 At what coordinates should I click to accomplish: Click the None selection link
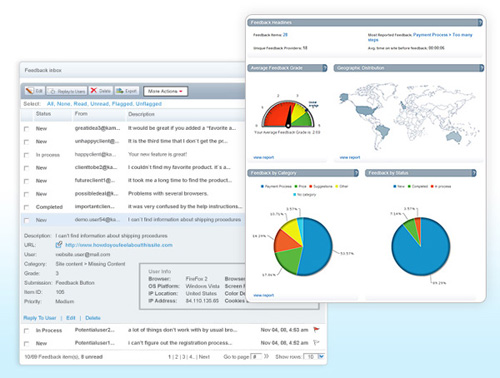coord(63,104)
